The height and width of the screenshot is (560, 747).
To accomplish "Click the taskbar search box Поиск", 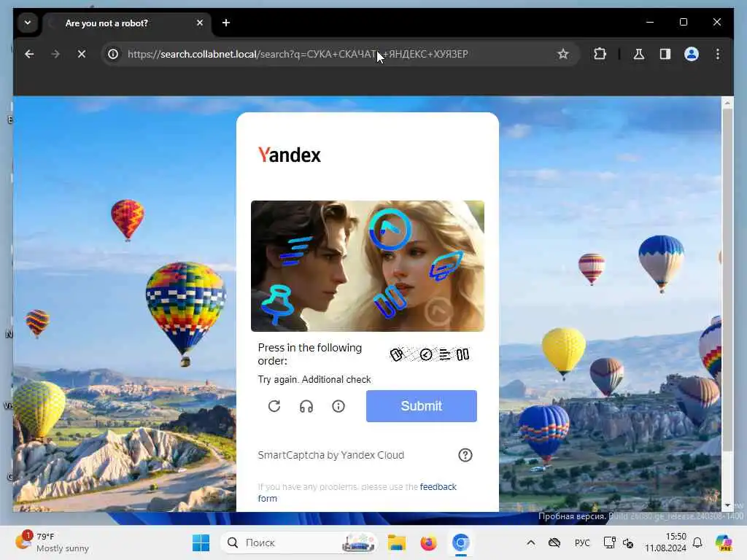I will point(298,542).
